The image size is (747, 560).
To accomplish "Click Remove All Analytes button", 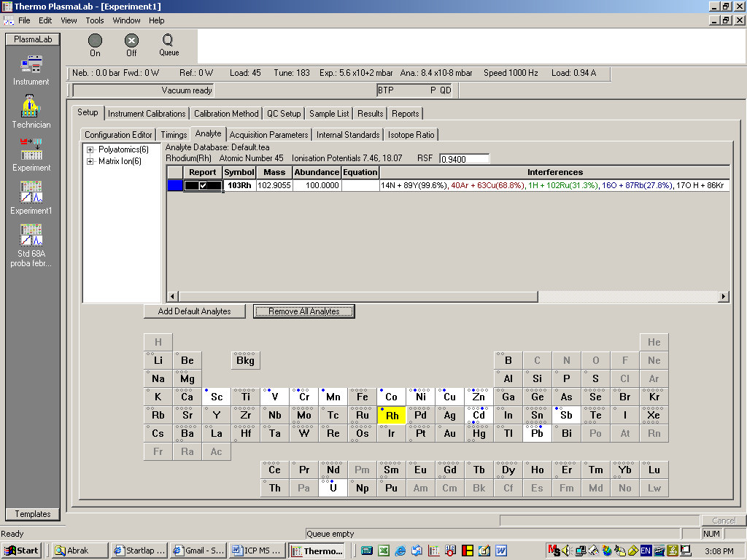I will pos(304,311).
